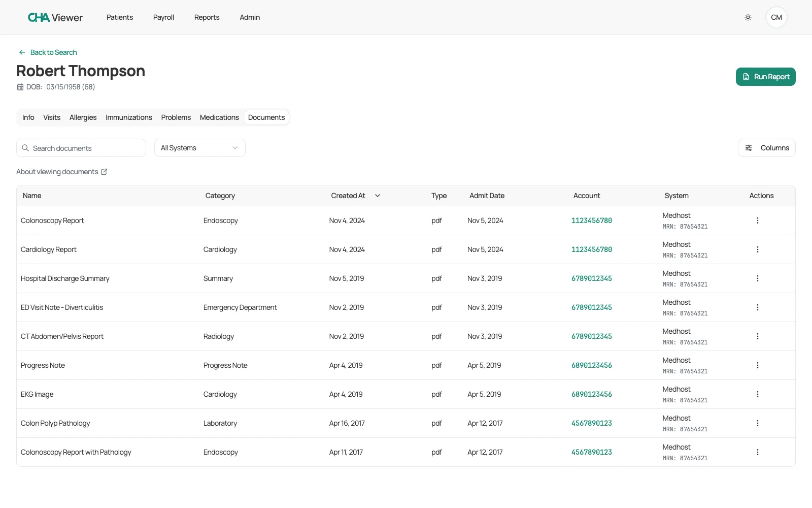Image resolution: width=812 pixels, height=508 pixels.
Task: Open account 6789012345 in Hospital Discharge Summary row
Action: tap(592, 278)
